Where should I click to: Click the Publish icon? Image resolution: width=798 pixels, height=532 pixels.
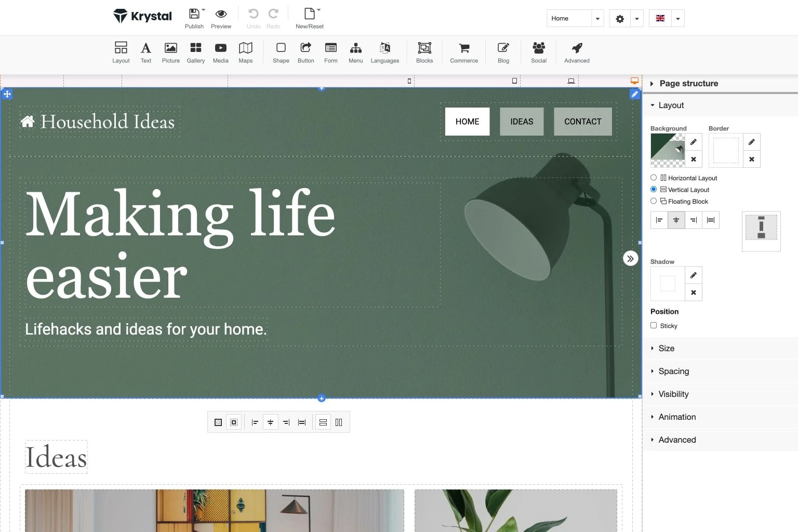(194, 14)
